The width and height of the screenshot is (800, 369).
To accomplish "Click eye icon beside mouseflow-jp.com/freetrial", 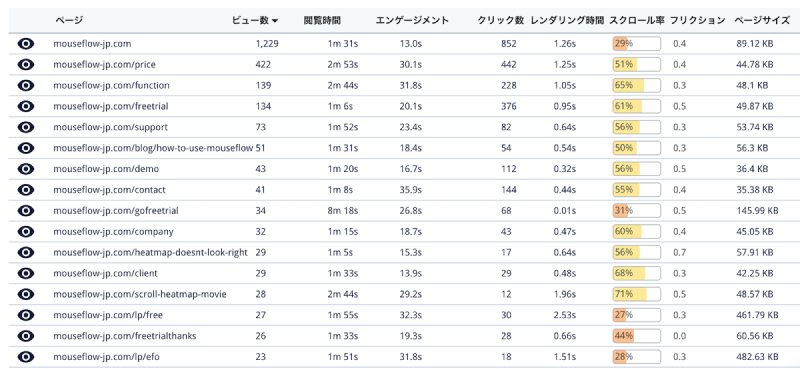I will click(x=26, y=106).
